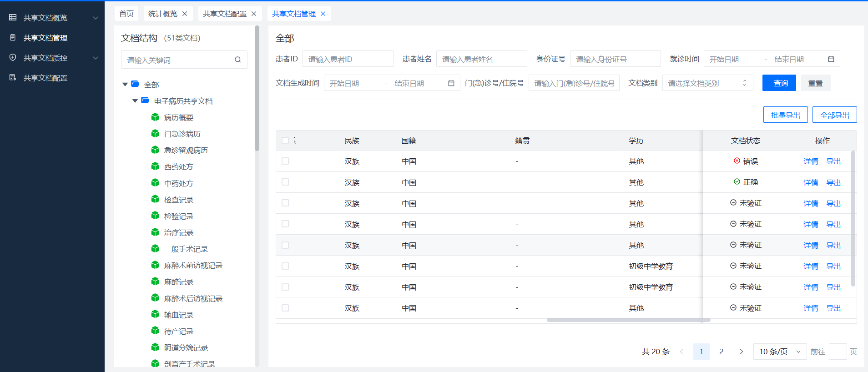
Task: Switch to the 首页 tab
Action: (126, 14)
